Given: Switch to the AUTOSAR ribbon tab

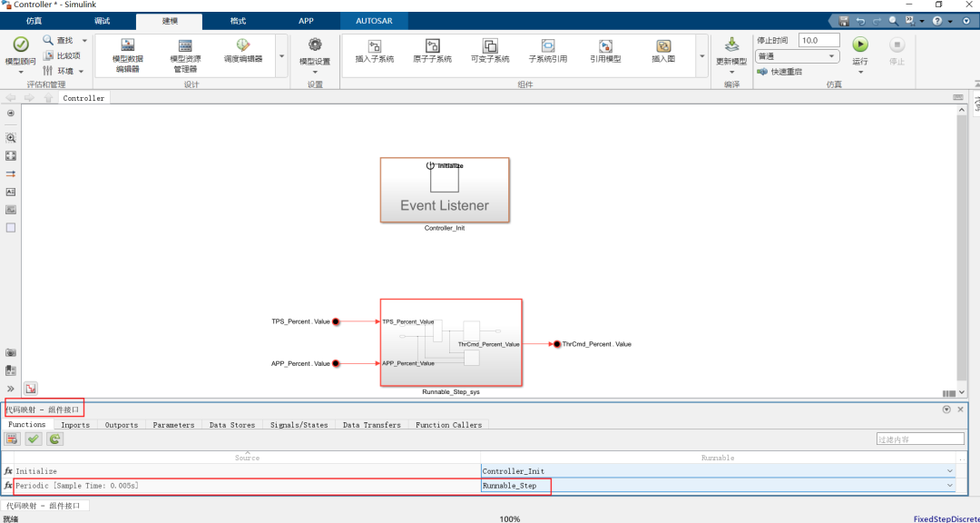Looking at the screenshot, I should pyautogui.click(x=374, y=21).
